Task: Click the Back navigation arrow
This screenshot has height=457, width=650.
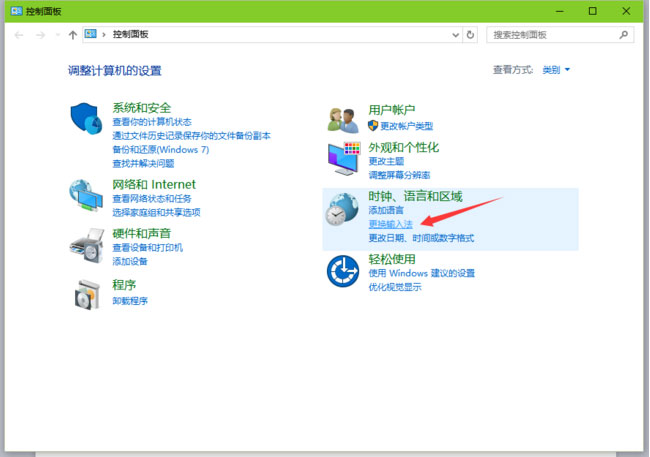Action: point(19,35)
